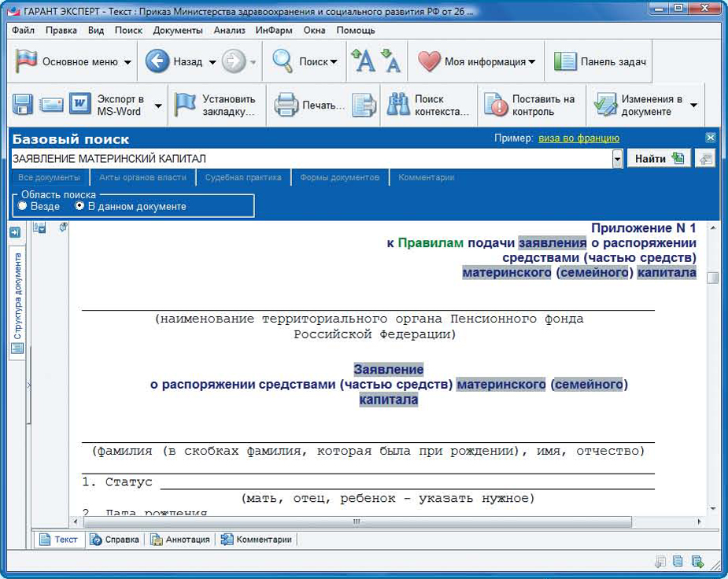The width and height of the screenshot is (728, 579).
Task: Click the send by email envelope icon
Action: pyautogui.click(x=52, y=105)
